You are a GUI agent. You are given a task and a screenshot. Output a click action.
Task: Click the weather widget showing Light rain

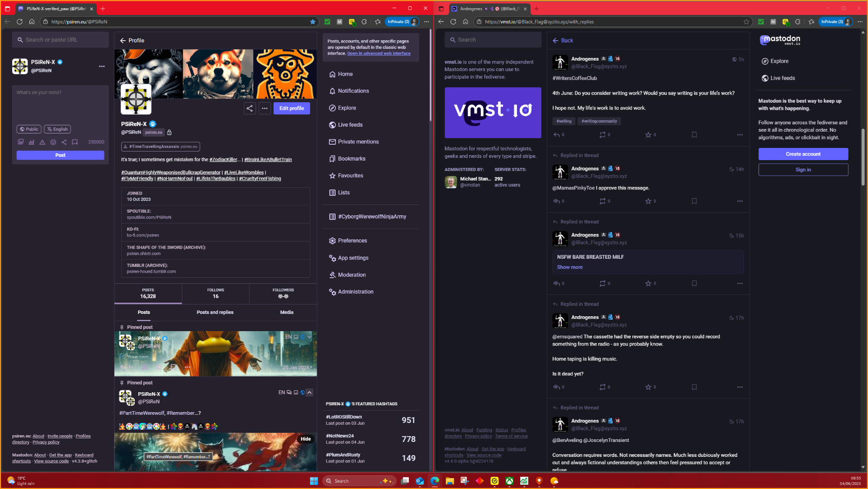21,481
